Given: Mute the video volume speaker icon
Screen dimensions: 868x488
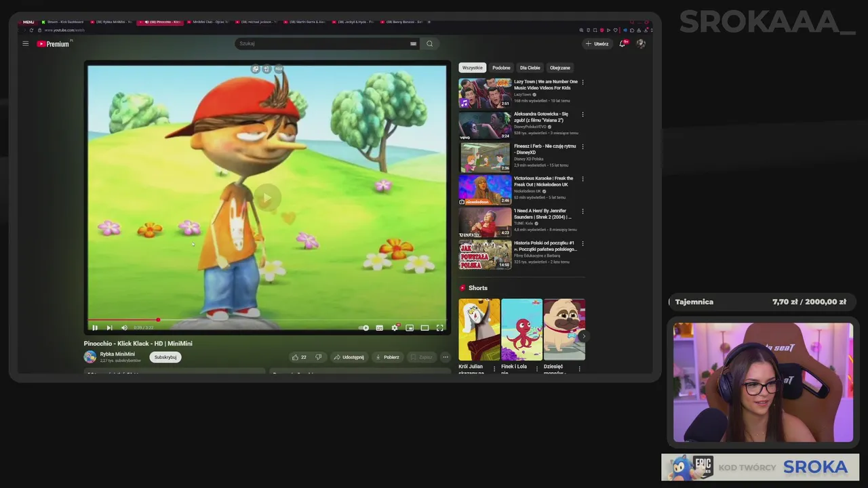Looking at the screenshot, I should (x=124, y=328).
